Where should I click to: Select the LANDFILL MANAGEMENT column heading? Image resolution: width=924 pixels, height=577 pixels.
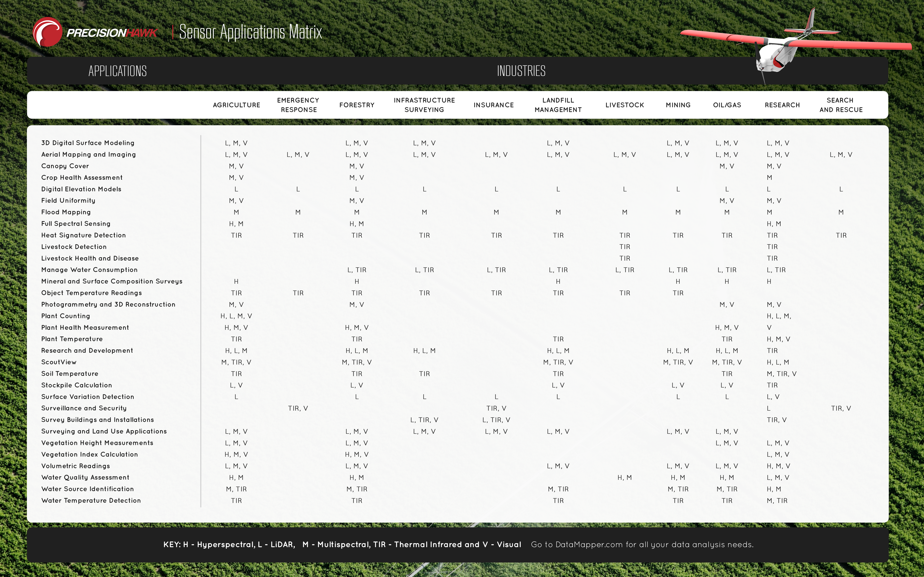click(x=558, y=105)
